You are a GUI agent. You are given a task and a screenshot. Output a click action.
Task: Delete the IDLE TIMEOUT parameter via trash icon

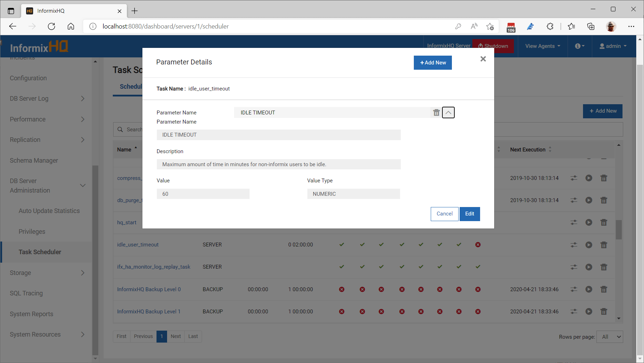(436, 113)
